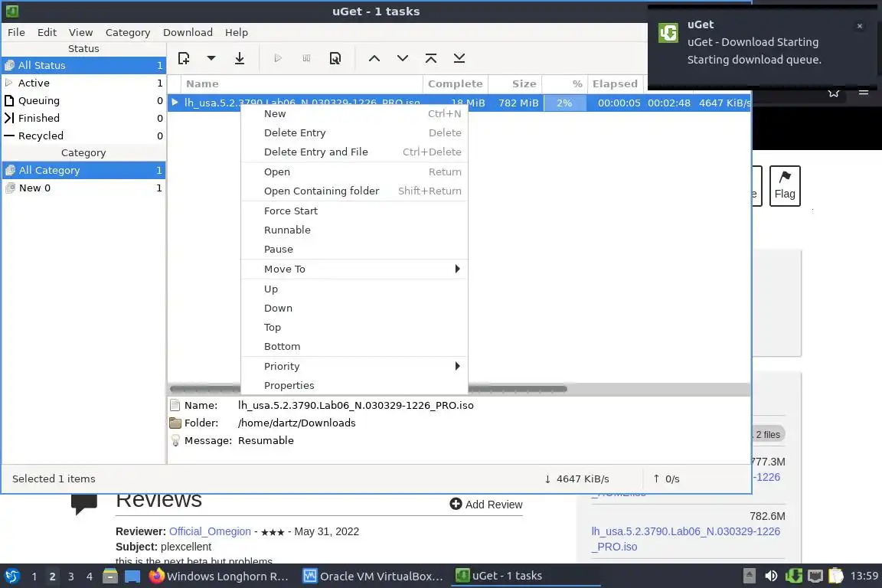Click the 13:59 clock in the taskbar
The height and width of the screenshot is (588, 882).
pos(864,576)
